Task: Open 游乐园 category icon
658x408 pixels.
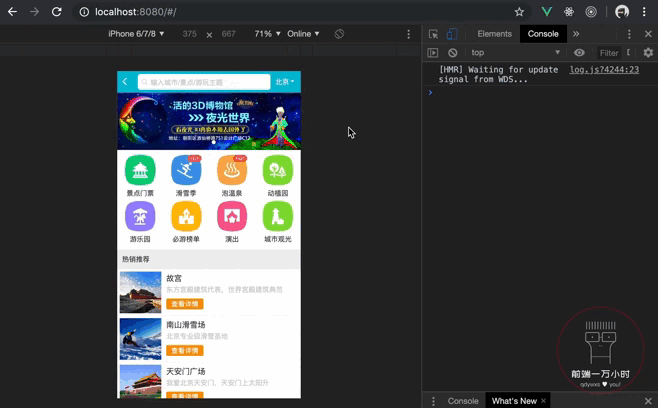Action: click(x=140, y=216)
